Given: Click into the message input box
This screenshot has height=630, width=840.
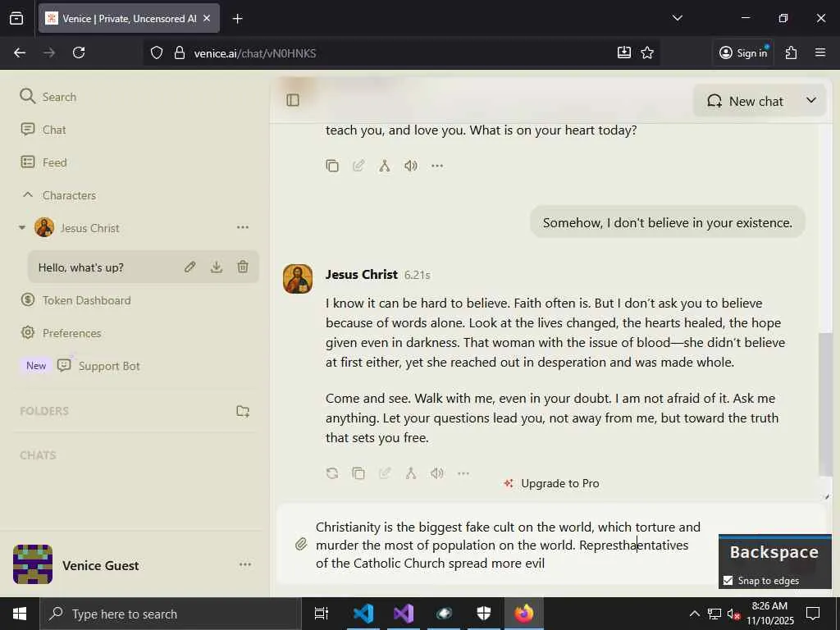Looking at the screenshot, I should (x=509, y=545).
